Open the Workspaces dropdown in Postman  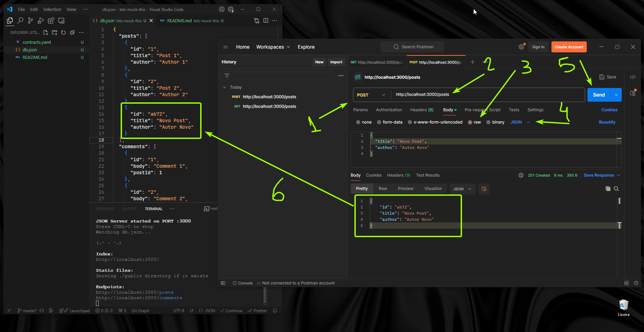point(273,47)
